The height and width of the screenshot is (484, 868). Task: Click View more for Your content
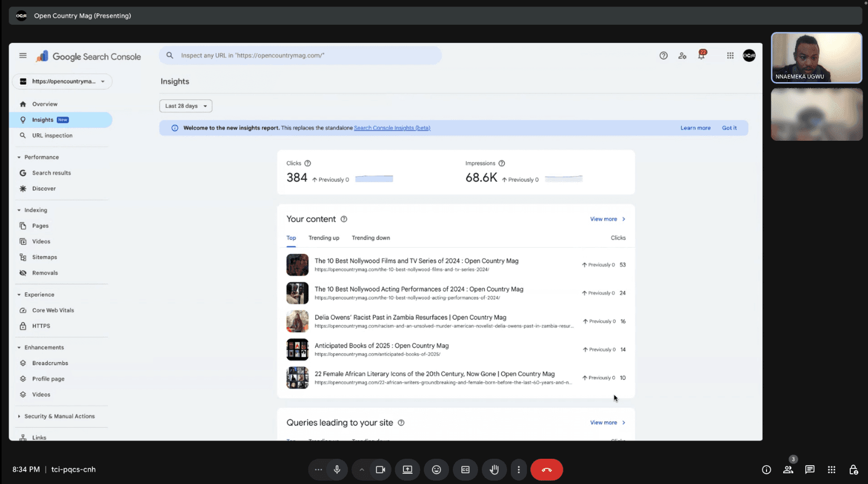click(607, 219)
